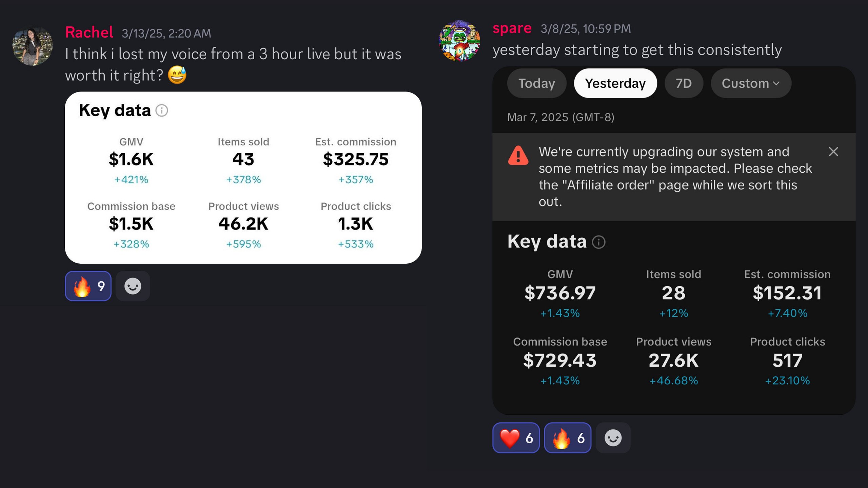Image resolution: width=868 pixels, height=488 pixels.
Task: Open Rachel's profile avatar
Action: pos(33,46)
